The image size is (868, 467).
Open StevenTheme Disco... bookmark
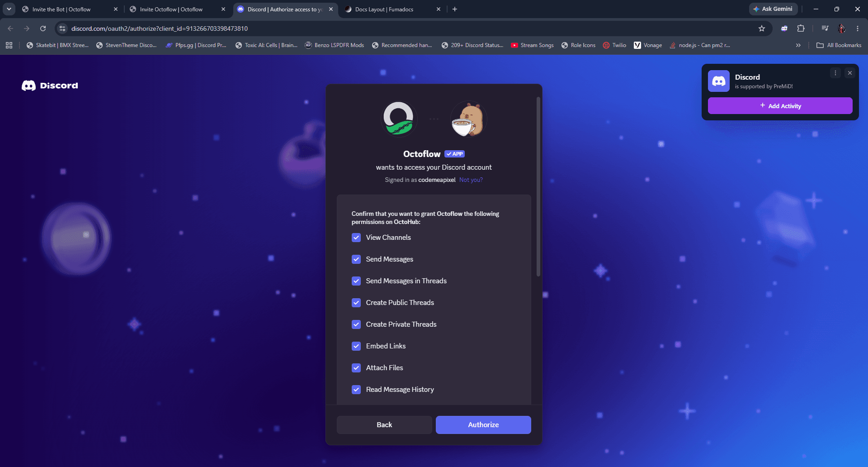[x=127, y=45]
